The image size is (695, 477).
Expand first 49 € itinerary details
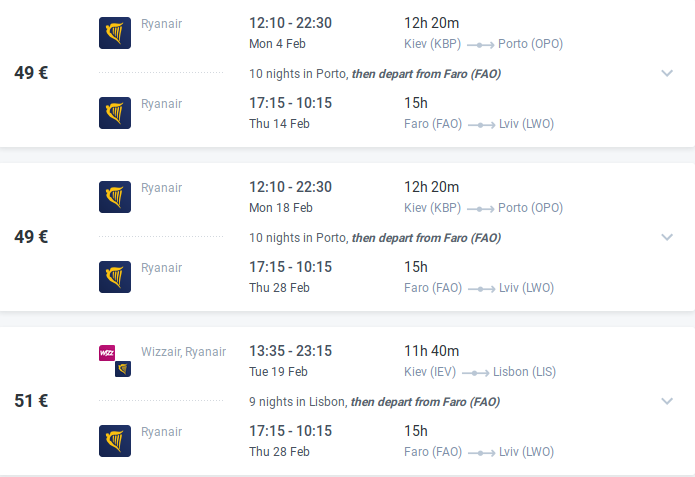coord(667,73)
